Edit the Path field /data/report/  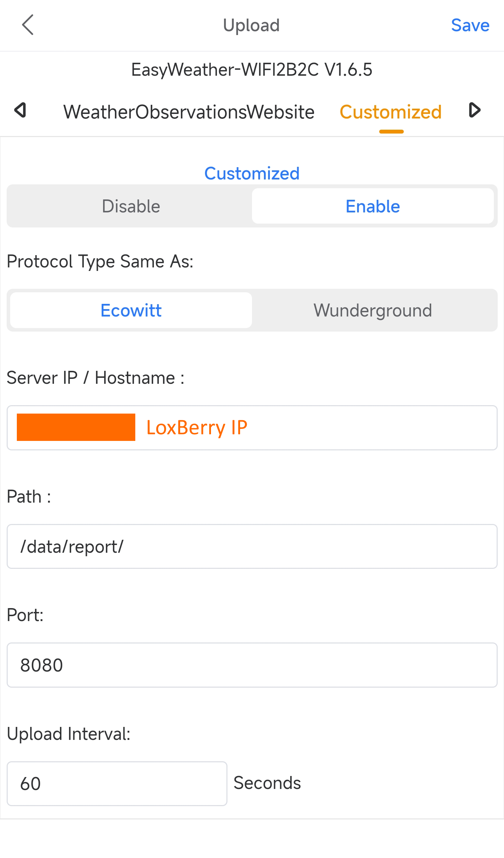pyautogui.click(x=252, y=546)
